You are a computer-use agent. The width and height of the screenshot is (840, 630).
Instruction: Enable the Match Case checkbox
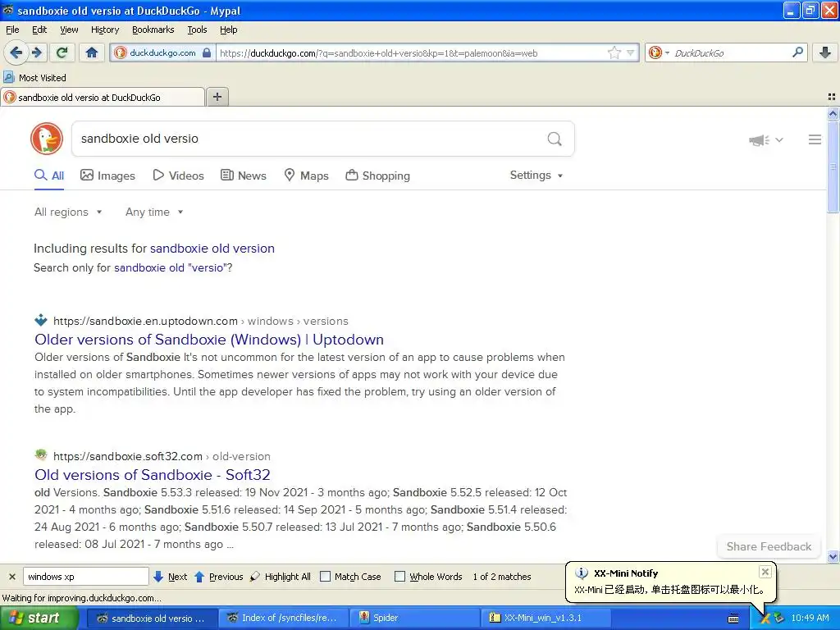click(325, 577)
